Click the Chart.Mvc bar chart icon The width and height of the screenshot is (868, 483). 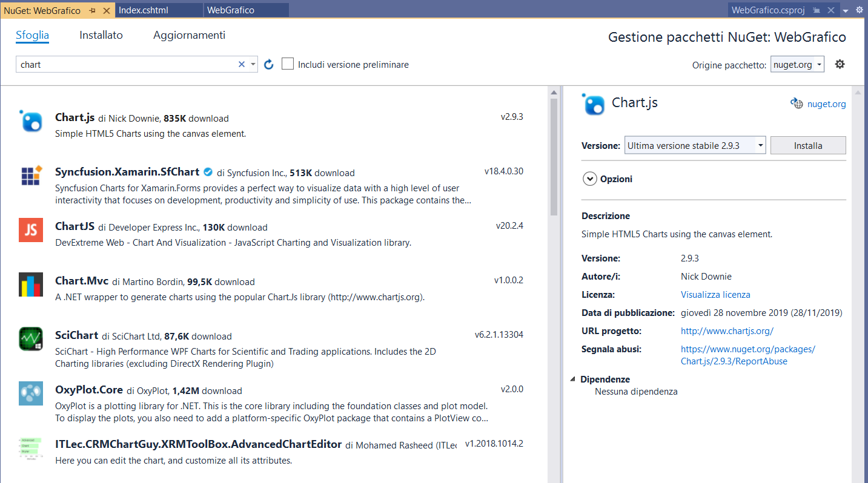coord(31,284)
